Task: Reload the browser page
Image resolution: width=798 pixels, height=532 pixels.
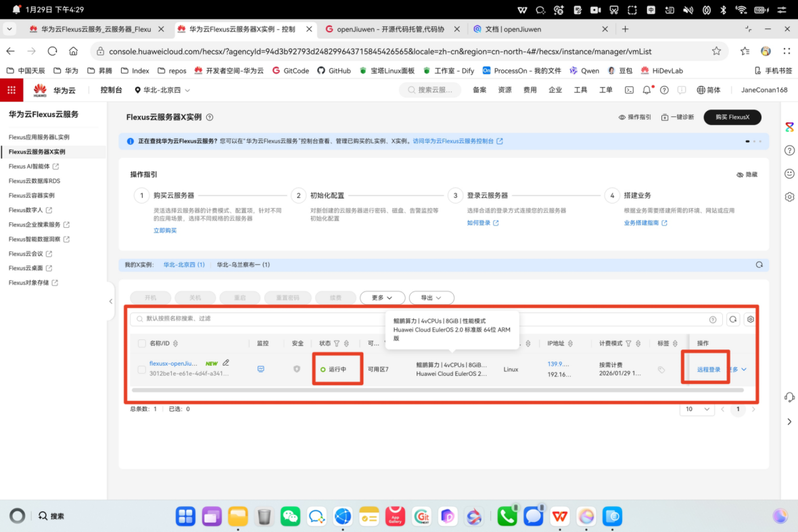Action: (x=53, y=51)
